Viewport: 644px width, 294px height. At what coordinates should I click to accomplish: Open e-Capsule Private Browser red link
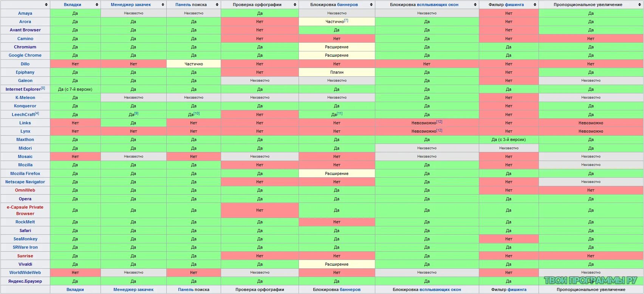[25, 210]
